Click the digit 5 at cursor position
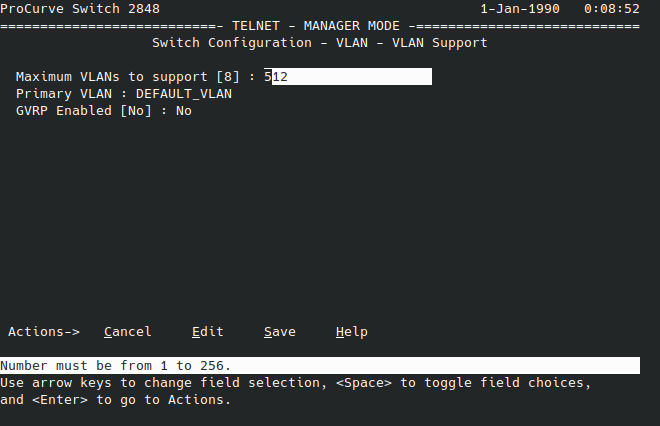The width and height of the screenshot is (660, 426). tap(268, 77)
